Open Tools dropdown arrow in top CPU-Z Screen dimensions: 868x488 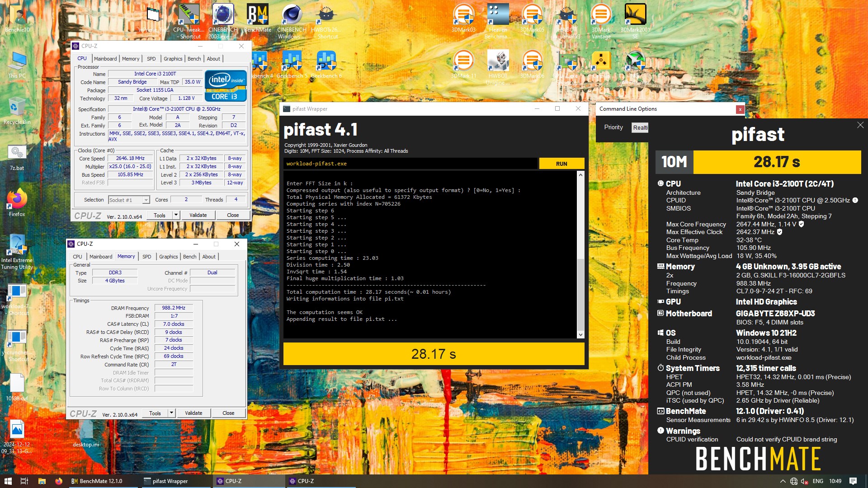click(x=176, y=215)
